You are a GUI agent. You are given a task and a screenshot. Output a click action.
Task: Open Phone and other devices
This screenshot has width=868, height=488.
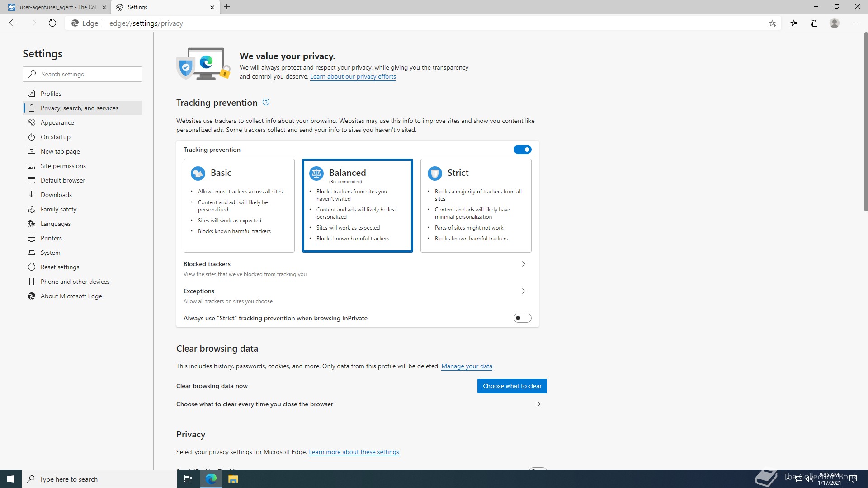coord(82,282)
